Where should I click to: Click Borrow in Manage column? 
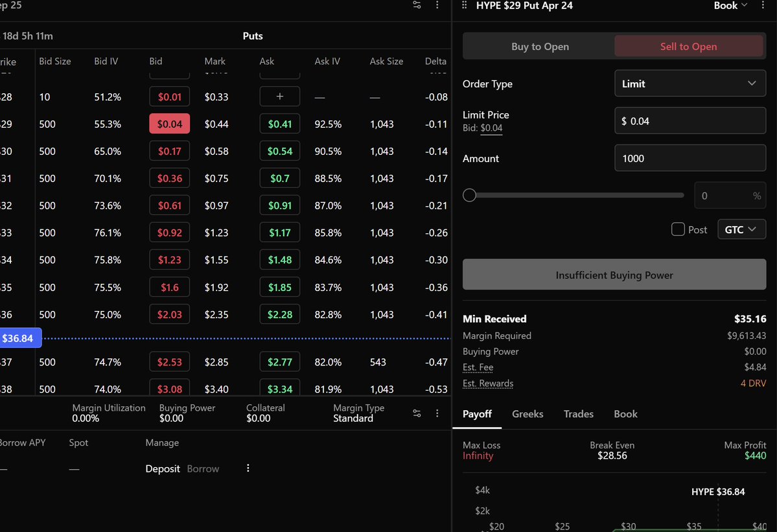point(203,468)
